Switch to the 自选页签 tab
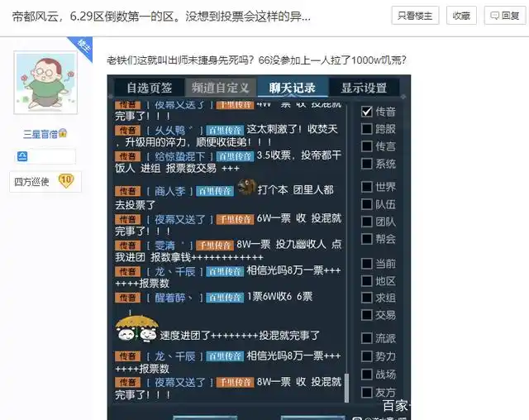 pos(150,88)
